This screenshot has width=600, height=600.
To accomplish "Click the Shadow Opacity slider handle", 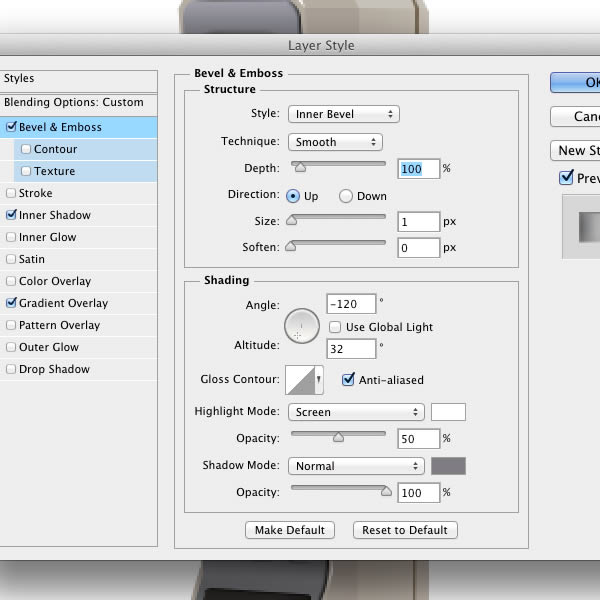I will (386, 491).
